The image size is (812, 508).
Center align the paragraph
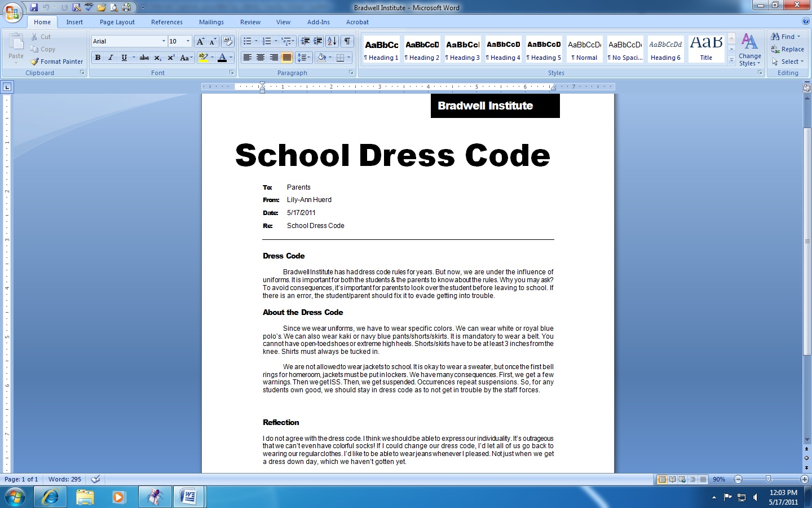tap(260, 58)
